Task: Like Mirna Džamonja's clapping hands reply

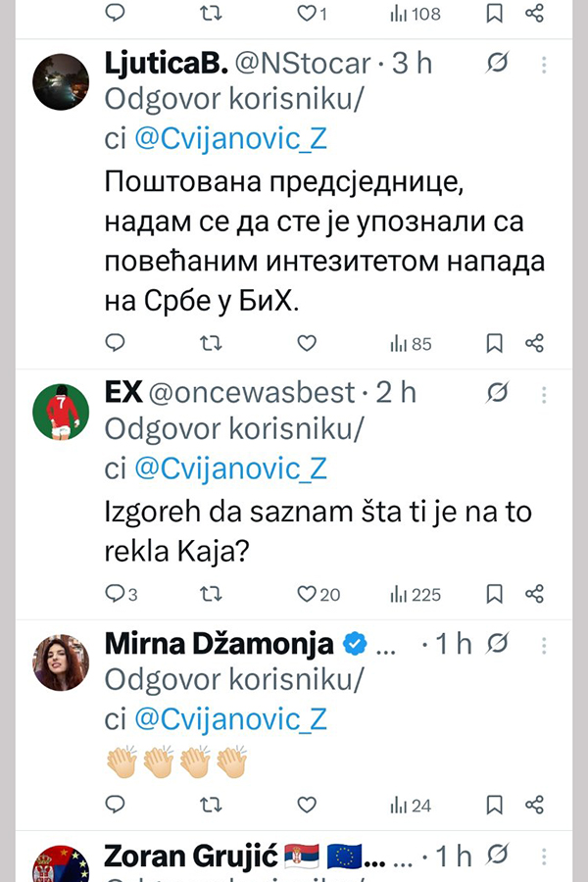Action: pos(307,806)
